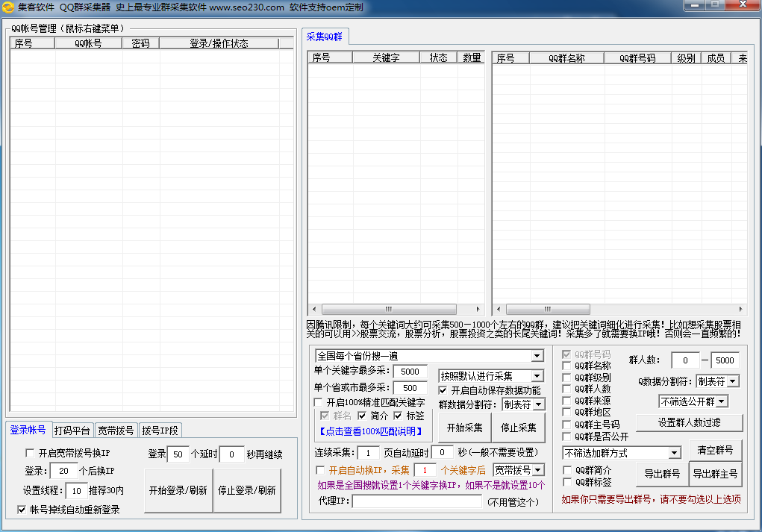Toggle 帐号掉线自动重新登录 checkbox

(x=22, y=510)
